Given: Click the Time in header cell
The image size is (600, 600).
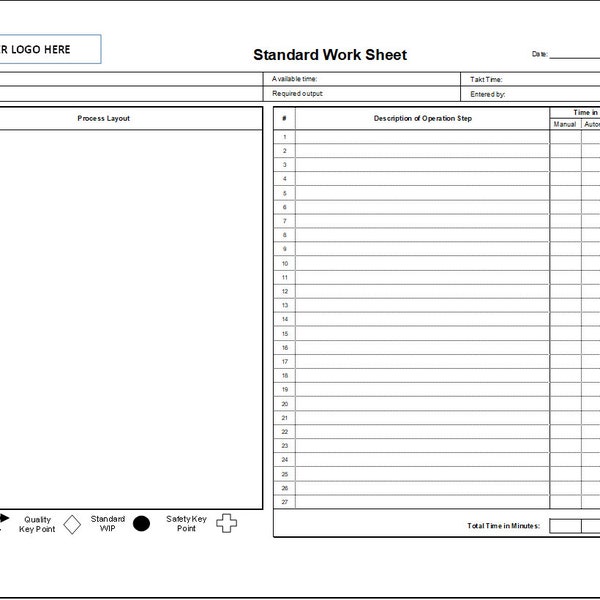Looking at the screenshot, I should [575, 112].
